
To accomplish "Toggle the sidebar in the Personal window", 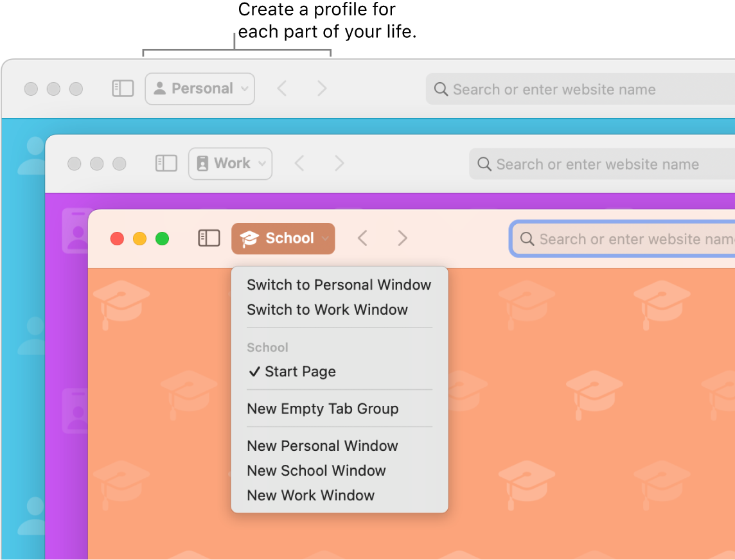I will pyautogui.click(x=122, y=88).
